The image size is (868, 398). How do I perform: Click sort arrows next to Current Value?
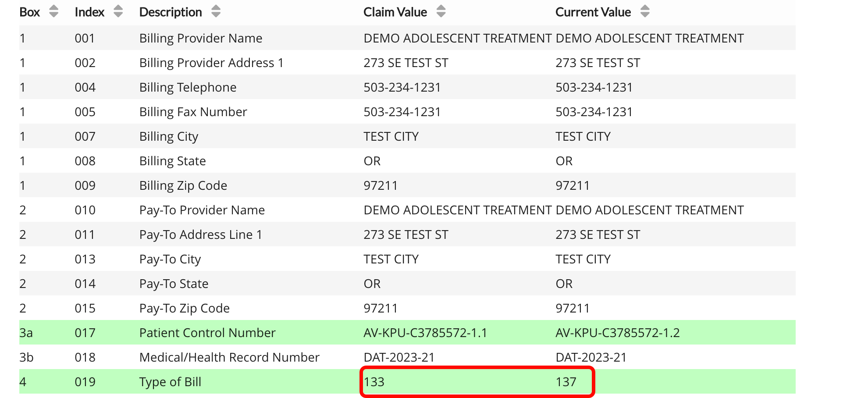(x=644, y=11)
